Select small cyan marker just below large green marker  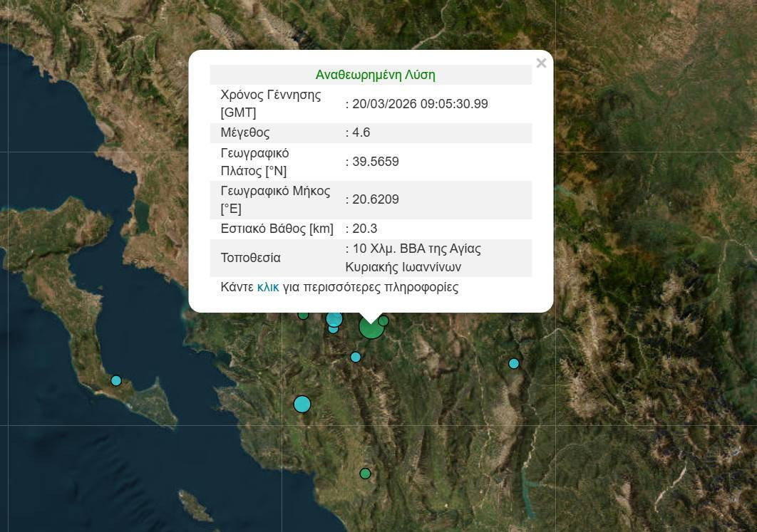click(x=356, y=357)
